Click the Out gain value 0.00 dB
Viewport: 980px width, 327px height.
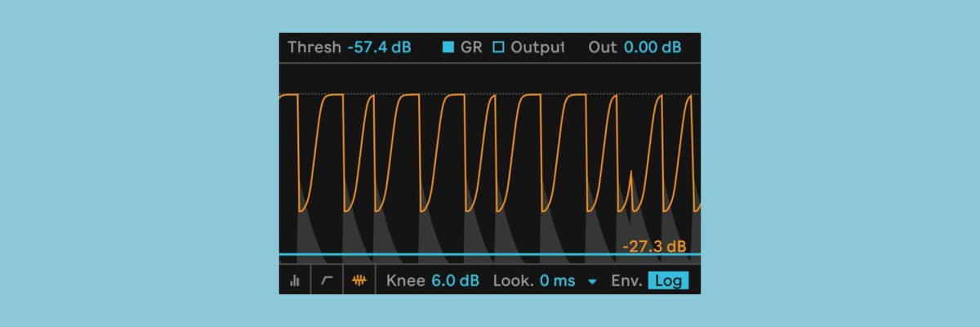(653, 47)
